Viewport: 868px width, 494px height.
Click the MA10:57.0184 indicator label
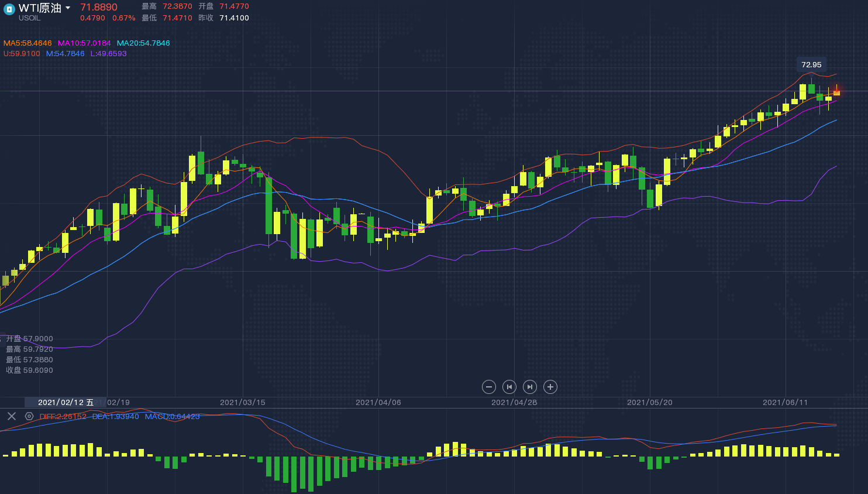tap(84, 43)
